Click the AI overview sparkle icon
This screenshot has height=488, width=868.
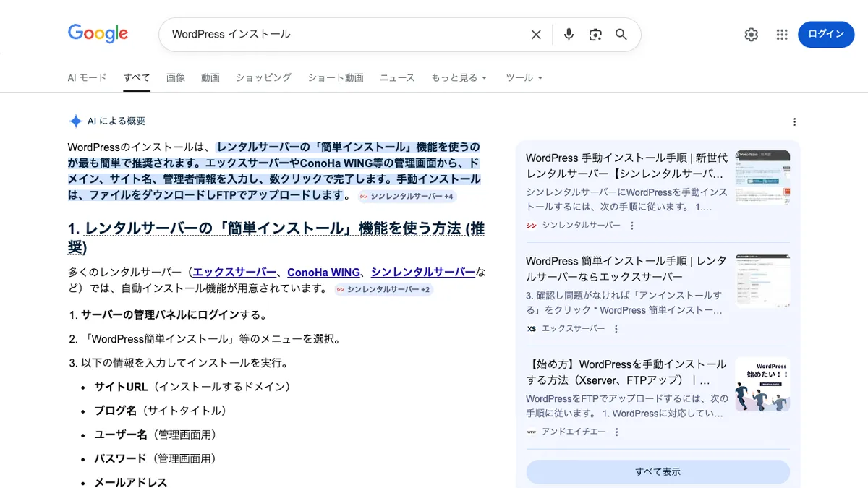(75, 121)
